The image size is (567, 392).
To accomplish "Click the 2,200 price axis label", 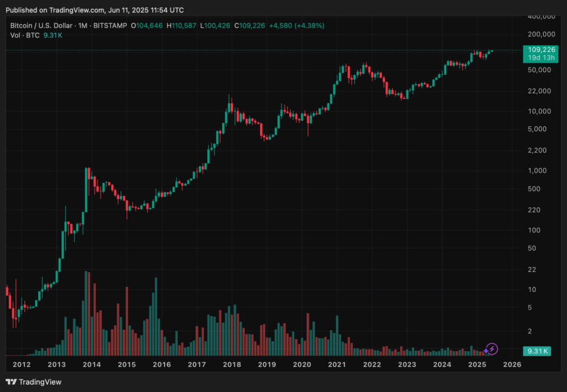I will tap(537, 150).
